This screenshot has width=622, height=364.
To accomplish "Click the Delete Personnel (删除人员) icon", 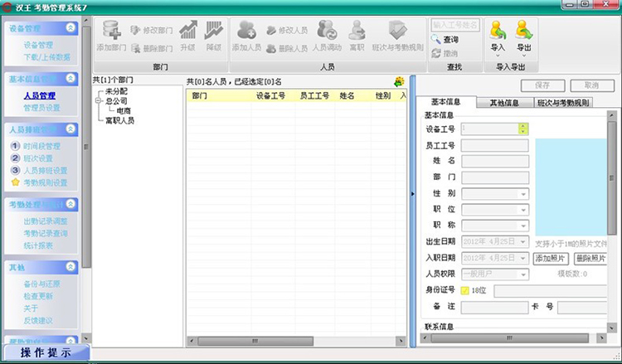I will (x=271, y=48).
